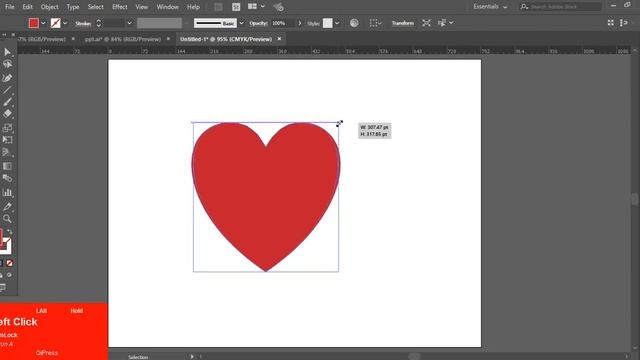Click the GPU Performance rocket icon

278,7
